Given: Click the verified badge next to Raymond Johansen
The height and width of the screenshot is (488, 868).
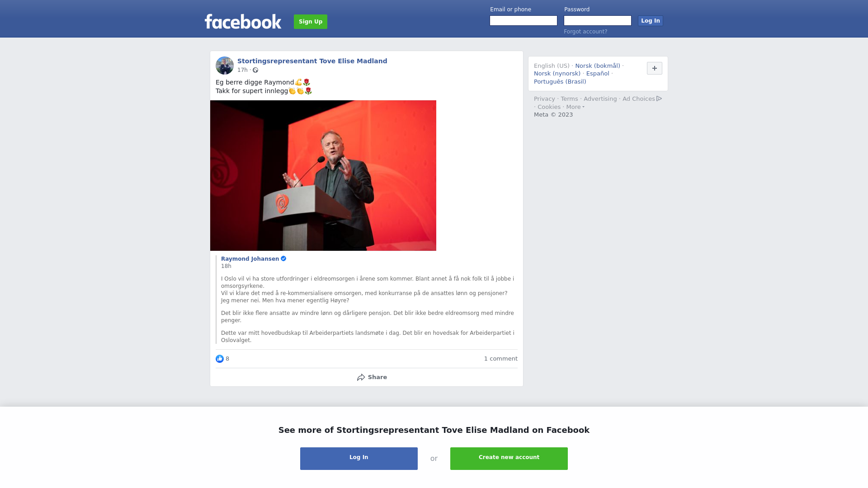Looking at the screenshot, I should pyautogui.click(x=283, y=258).
